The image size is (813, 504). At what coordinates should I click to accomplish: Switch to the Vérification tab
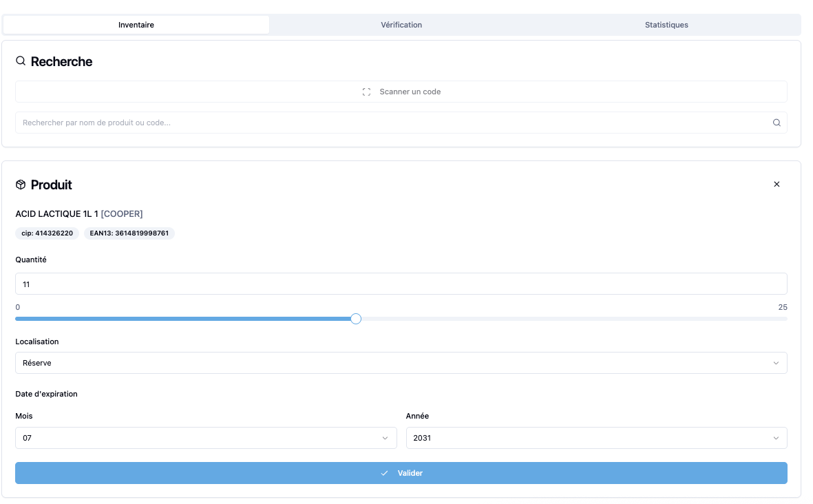tap(401, 25)
